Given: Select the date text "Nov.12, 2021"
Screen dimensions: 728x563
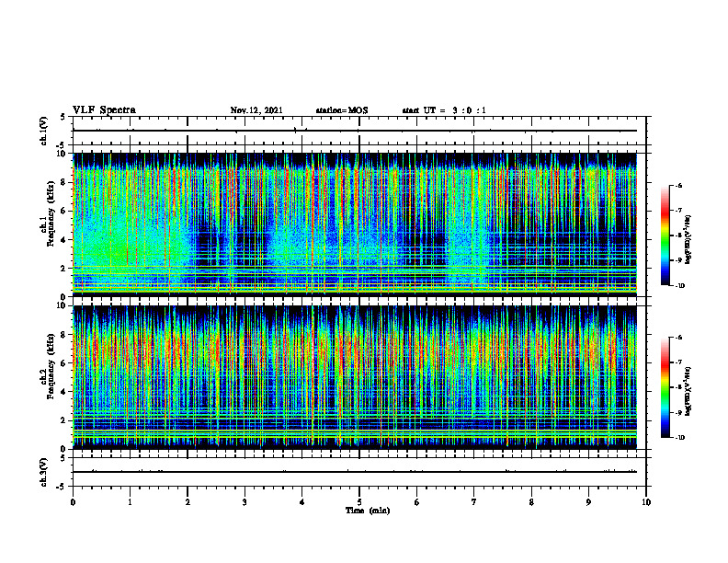Looking at the screenshot, I should [256, 110].
